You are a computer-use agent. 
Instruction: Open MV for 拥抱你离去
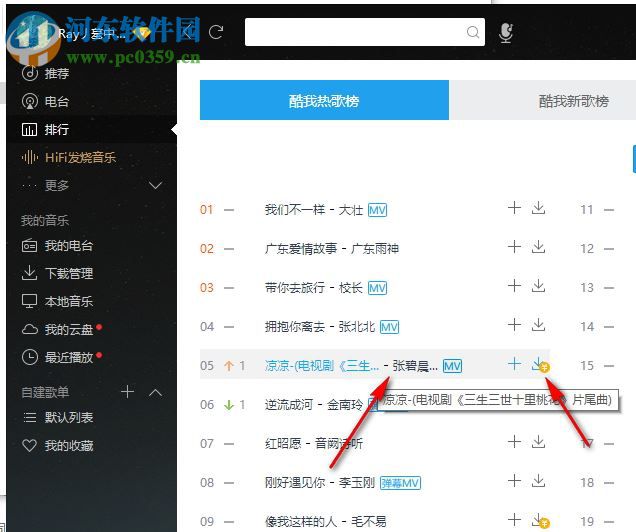click(389, 327)
